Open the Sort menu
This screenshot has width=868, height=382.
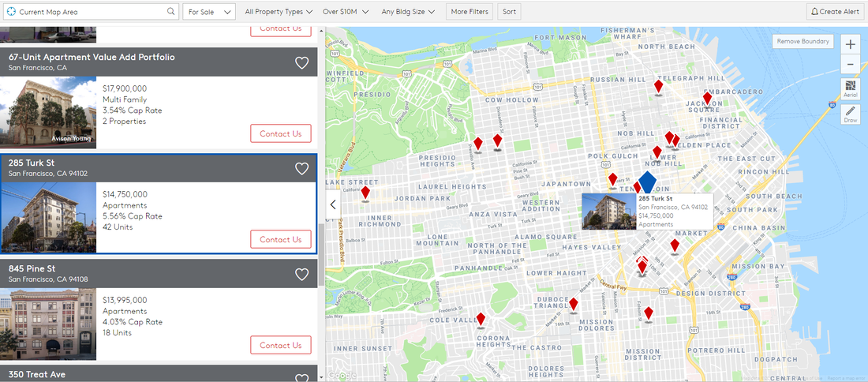pos(509,12)
